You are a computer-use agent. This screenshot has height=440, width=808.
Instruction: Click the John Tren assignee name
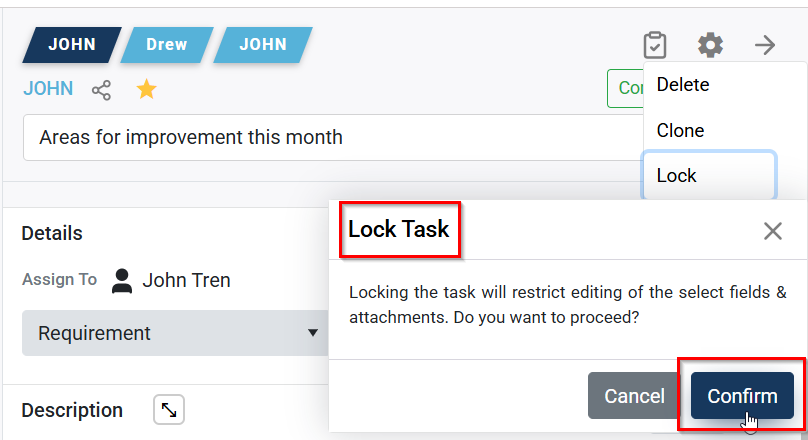[x=187, y=280]
